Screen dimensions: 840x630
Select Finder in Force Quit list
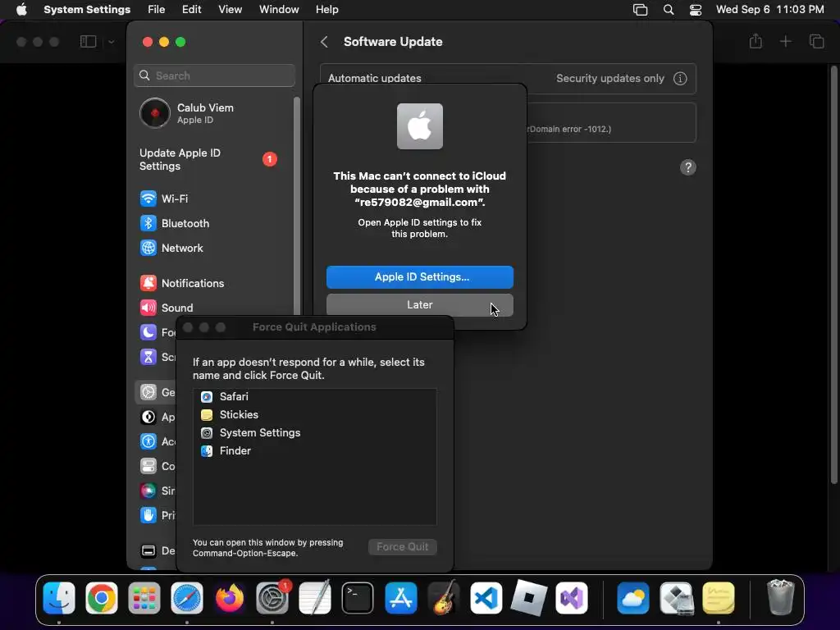pyautogui.click(x=314, y=451)
